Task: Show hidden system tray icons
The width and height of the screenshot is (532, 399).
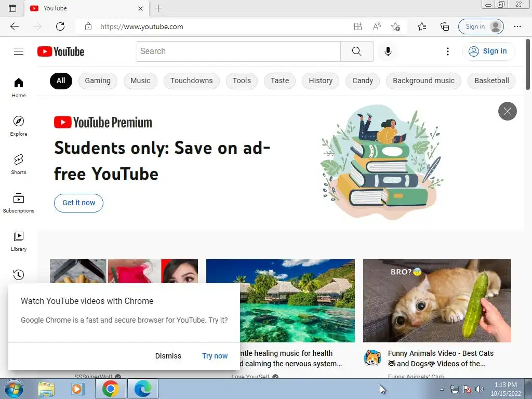Action: [442, 389]
